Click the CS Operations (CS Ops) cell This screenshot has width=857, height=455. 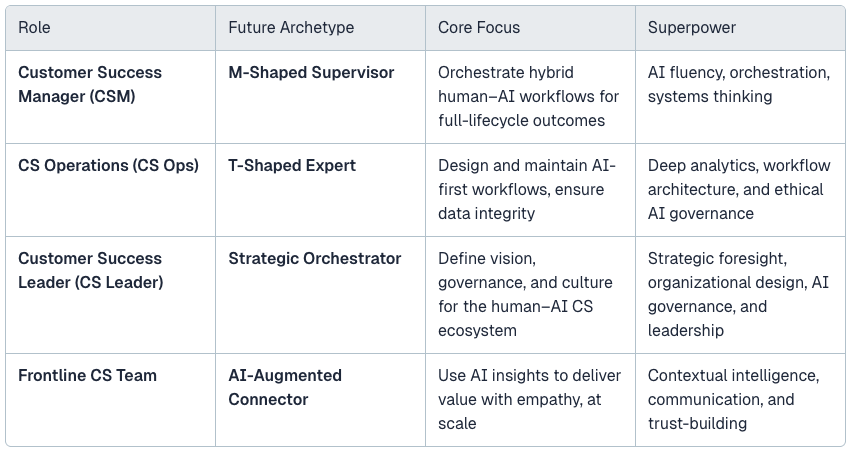click(110, 190)
